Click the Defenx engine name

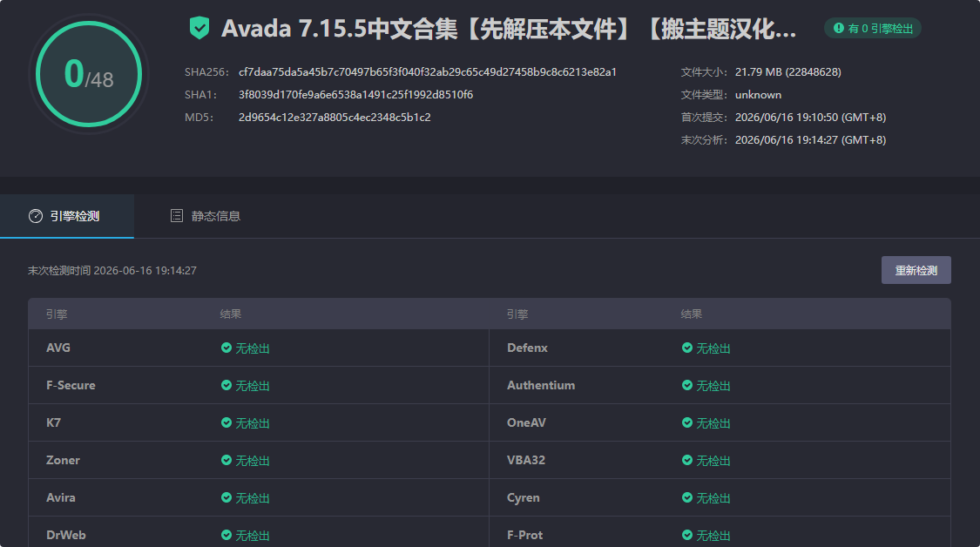(x=527, y=348)
